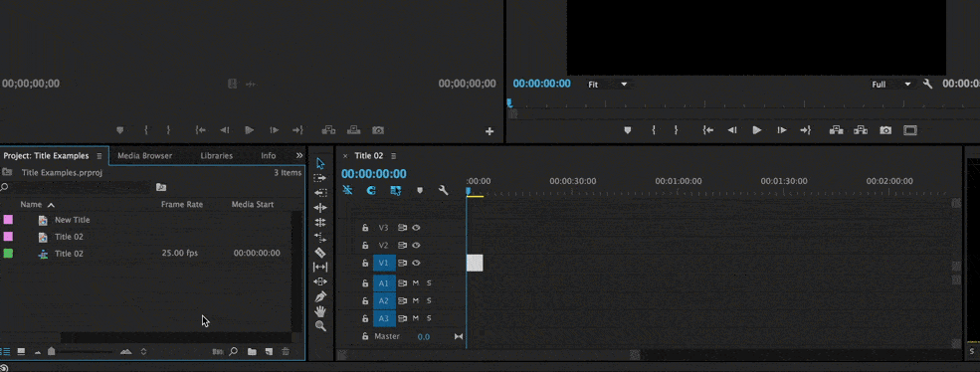Toggle A1 track targeting
This screenshot has height=372, width=980.
tap(384, 283)
